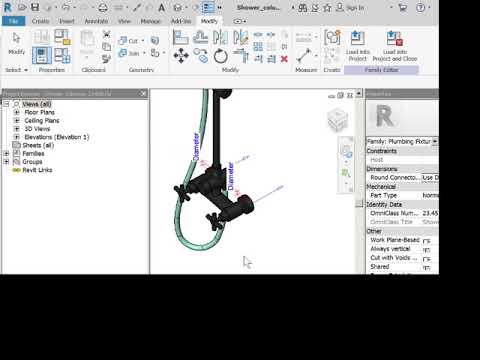This screenshot has height=360, width=480.
Task: Select the Trim/Extend to Corner tool
Action: pos(241,56)
